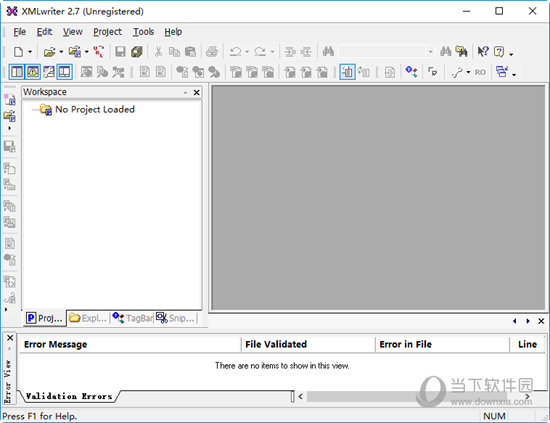Click the TagBar colored shapes toolbar icon
550x423 pixels.
[411, 72]
